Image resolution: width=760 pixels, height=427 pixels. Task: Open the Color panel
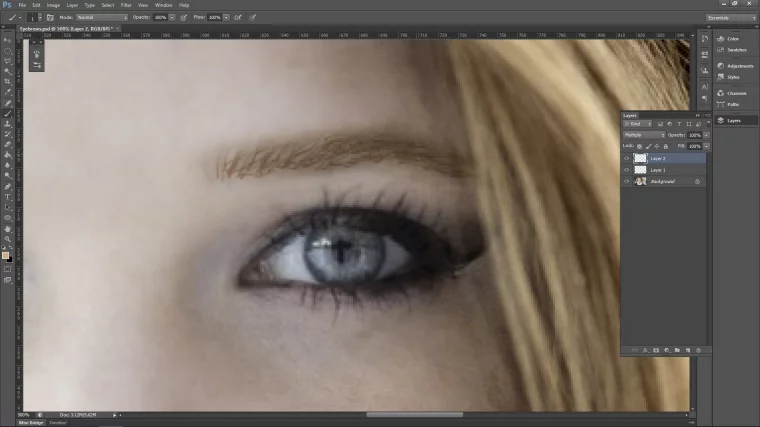tap(733, 39)
